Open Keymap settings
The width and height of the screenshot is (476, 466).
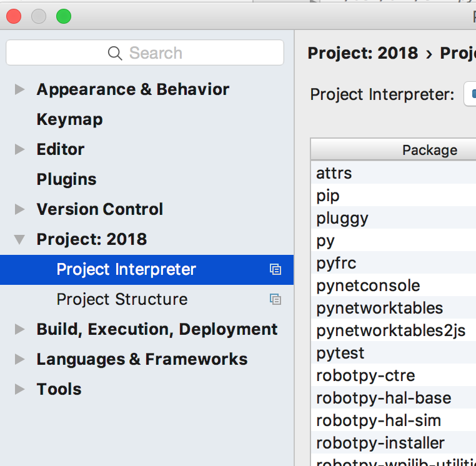point(69,119)
